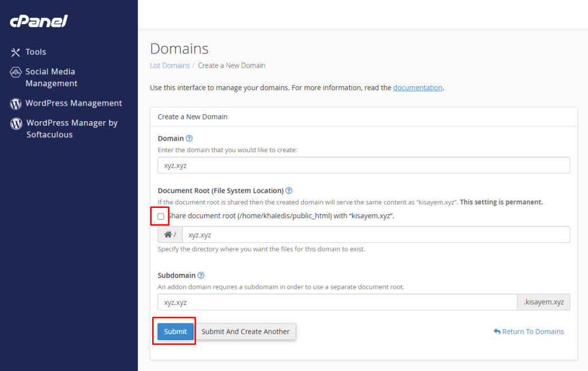Viewport: 588px width, 371px height.
Task: Open Tools in the sidebar
Action: 36,52
